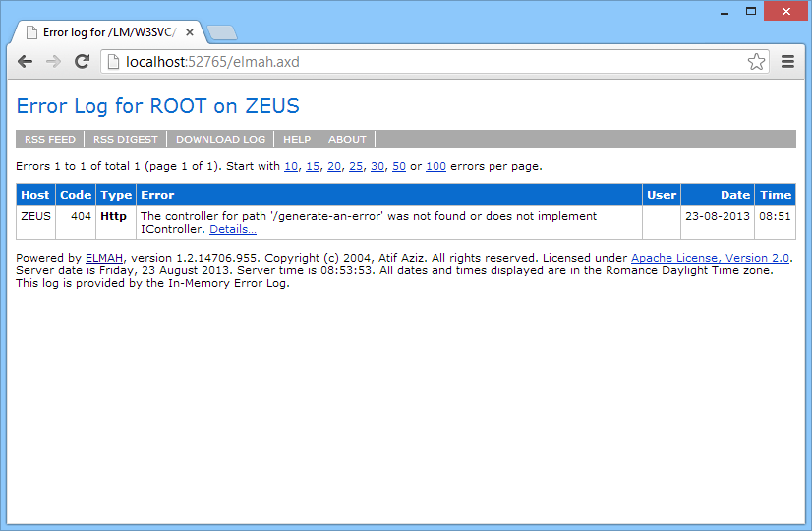This screenshot has height=531, width=812.
Task: Close the Error log tab
Action: coord(190,32)
